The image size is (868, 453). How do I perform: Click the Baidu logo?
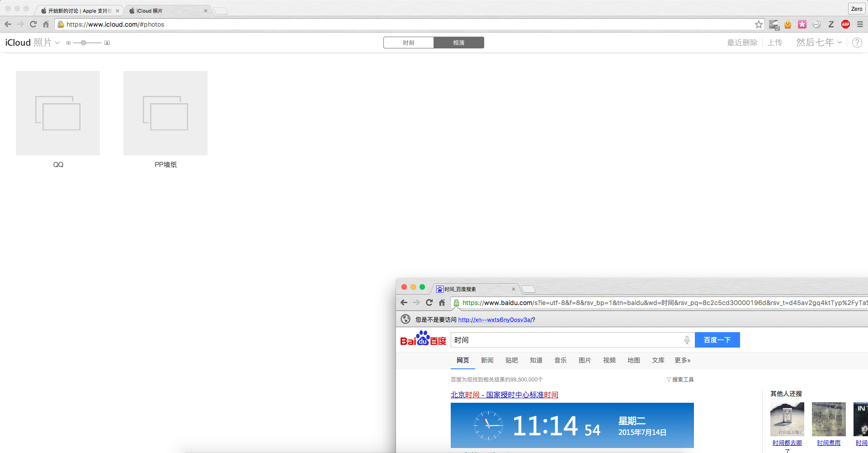(423, 339)
